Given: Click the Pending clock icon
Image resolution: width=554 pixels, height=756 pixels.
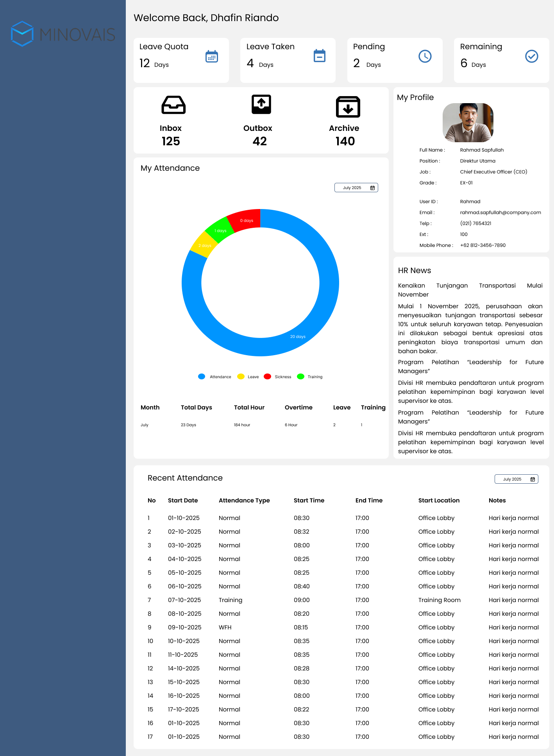Looking at the screenshot, I should tap(425, 56).
